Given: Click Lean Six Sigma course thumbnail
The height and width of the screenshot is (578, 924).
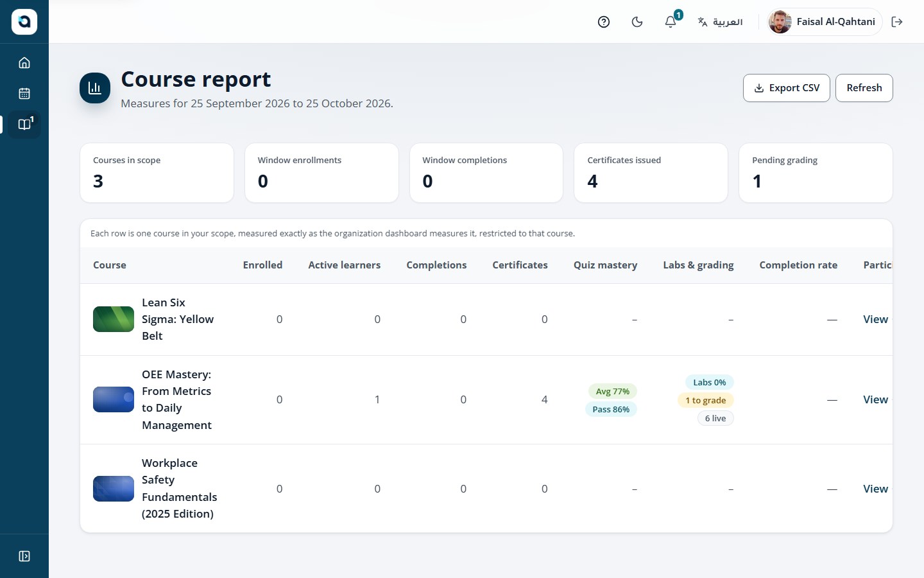Looking at the screenshot, I should (114, 319).
